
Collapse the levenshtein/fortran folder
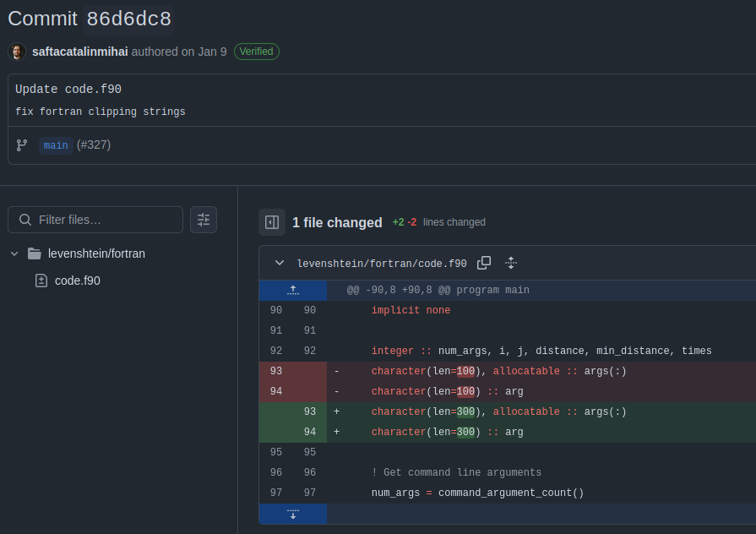coord(14,253)
